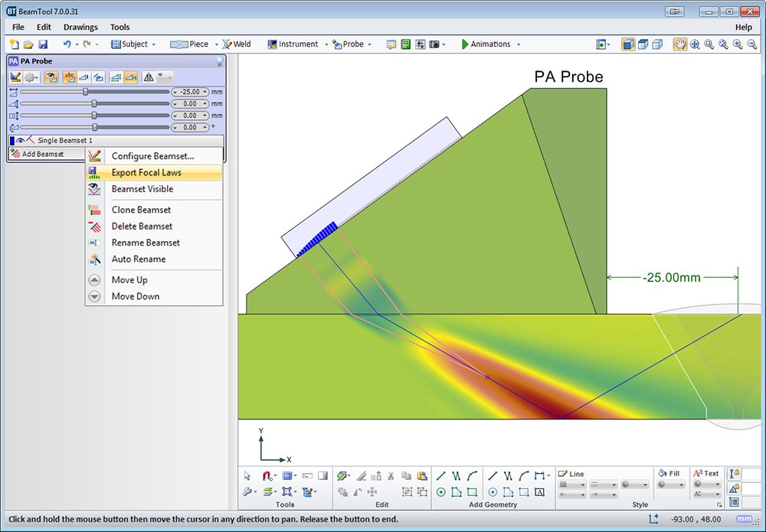Click the Animations play button
766x532 pixels.
click(x=465, y=44)
